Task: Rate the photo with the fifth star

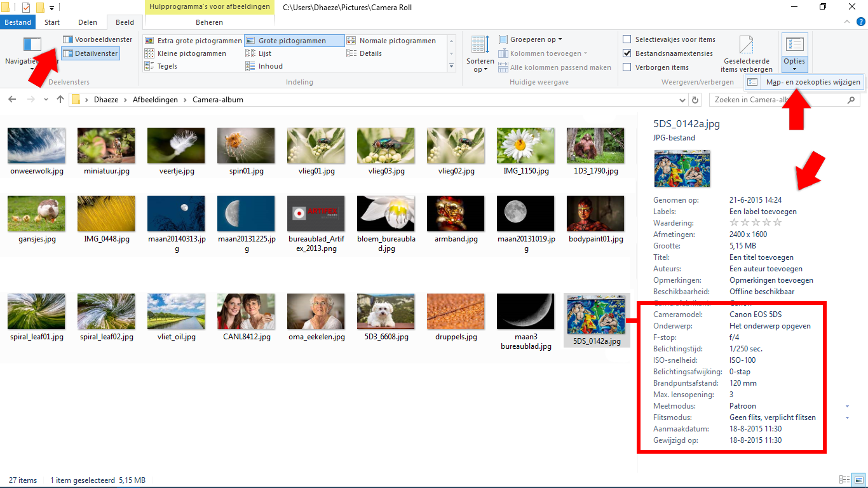Action: pos(778,223)
